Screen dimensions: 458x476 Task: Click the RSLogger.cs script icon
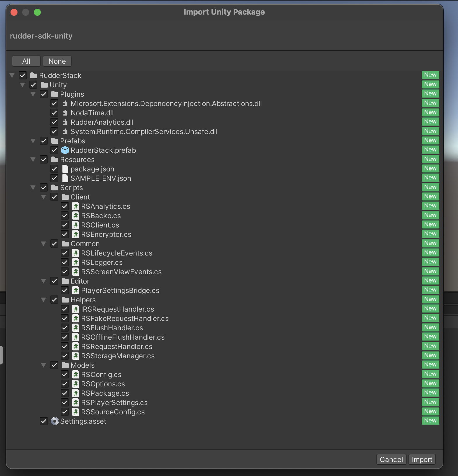(76, 263)
